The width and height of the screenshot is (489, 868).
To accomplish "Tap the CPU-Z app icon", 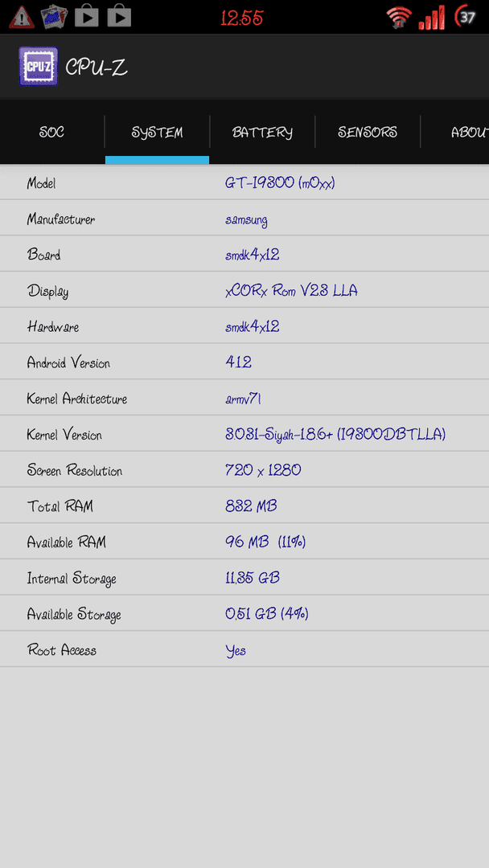I will tap(39, 67).
